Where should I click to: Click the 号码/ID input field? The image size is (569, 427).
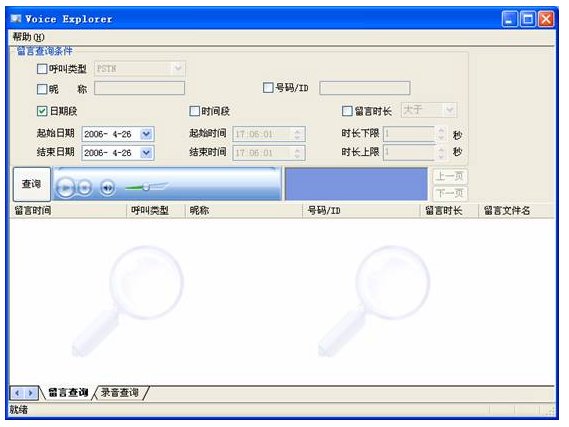point(365,88)
